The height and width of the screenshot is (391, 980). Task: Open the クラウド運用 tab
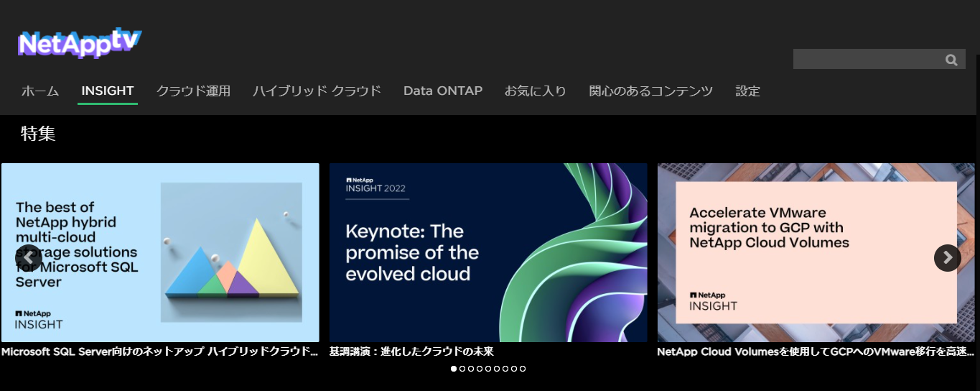point(194,91)
